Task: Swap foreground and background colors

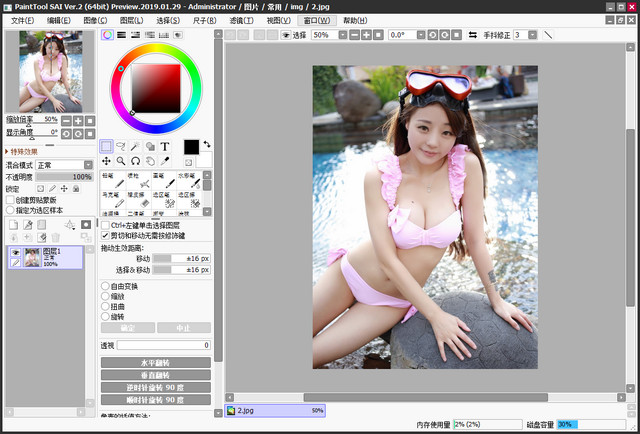Action: coord(206,144)
